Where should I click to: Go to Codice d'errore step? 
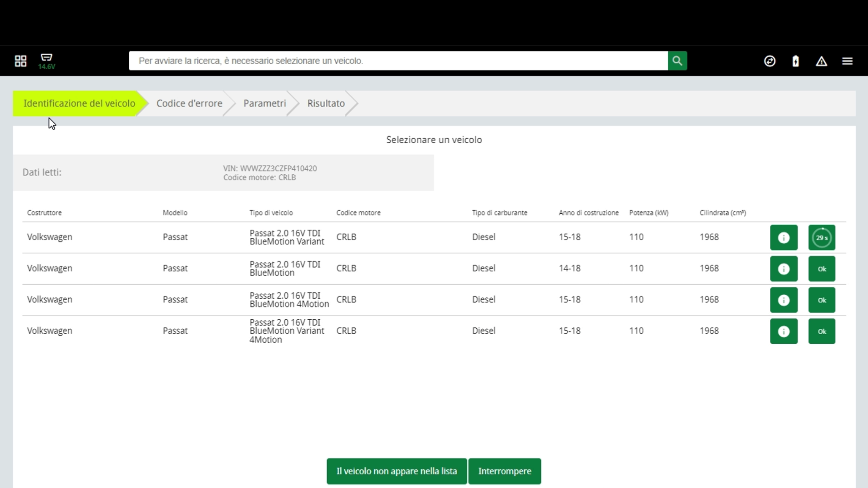[189, 103]
